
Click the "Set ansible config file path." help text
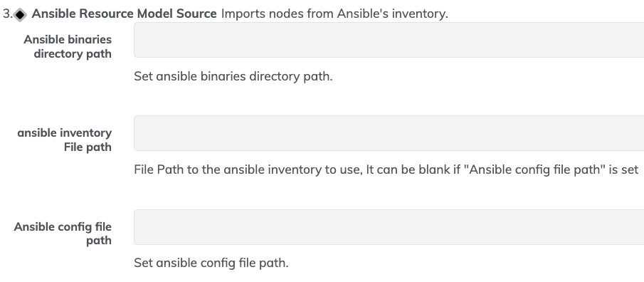(x=211, y=263)
